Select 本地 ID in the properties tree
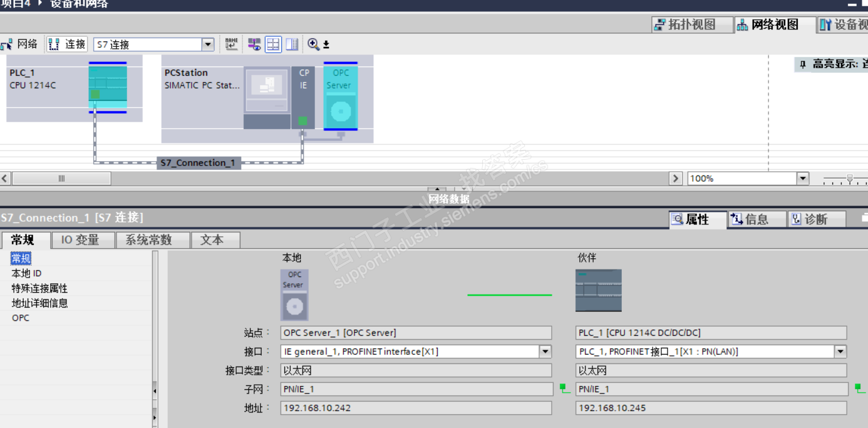The height and width of the screenshot is (428, 868). click(26, 273)
